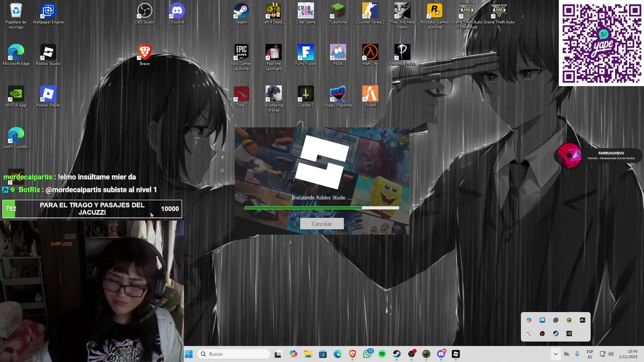The image size is (644, 362).
Task: Select the Roblox Player desktop icon
Action: (x=48, y=97)
